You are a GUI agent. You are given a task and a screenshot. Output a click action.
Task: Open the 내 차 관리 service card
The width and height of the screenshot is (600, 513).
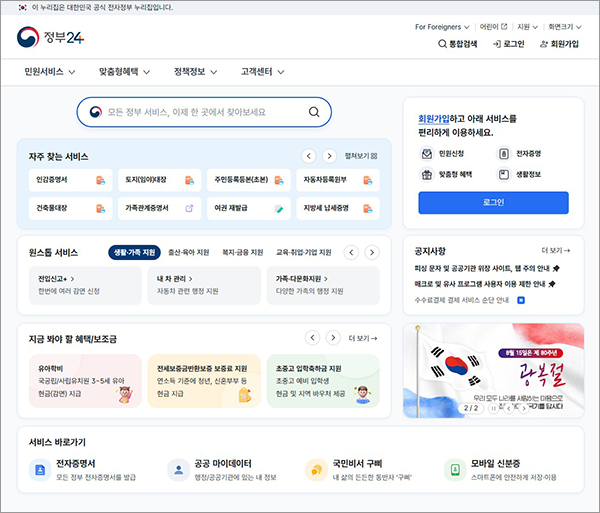[x=204, y=285]
